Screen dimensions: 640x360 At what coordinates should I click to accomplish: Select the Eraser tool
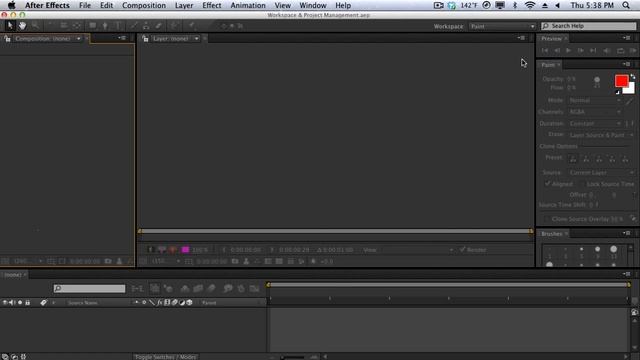pos(158,26)
